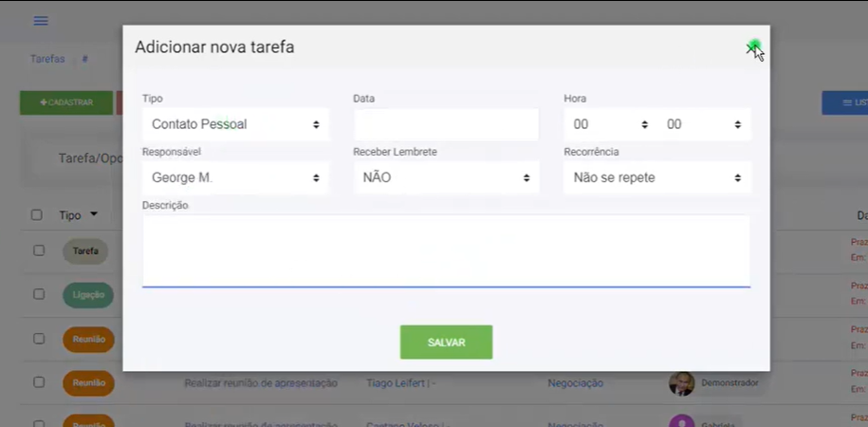868x427 pixels.
Task: Click the # breadcrumb item
Action: tap(84, 59)
